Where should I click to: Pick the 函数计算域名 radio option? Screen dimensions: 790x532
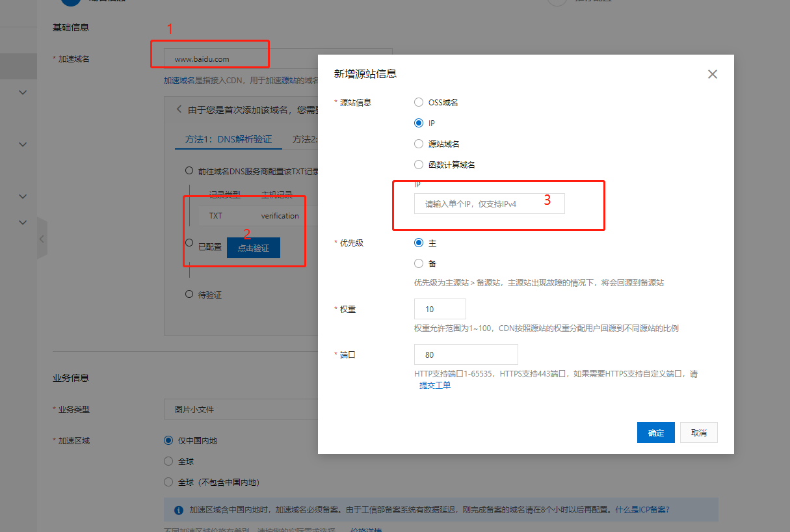[x=419, y=165]
